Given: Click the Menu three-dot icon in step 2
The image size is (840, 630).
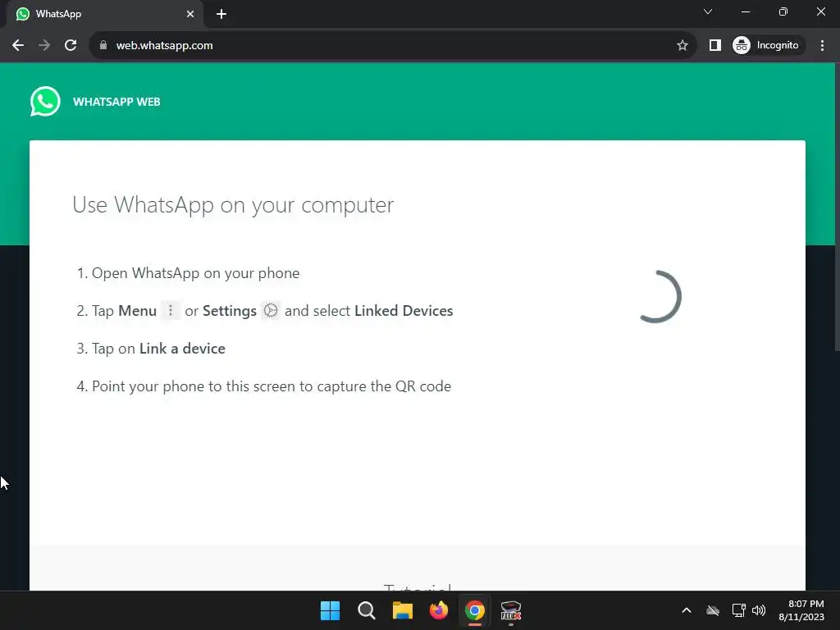Looking at the screenshot, I should [x=171, y=310].
